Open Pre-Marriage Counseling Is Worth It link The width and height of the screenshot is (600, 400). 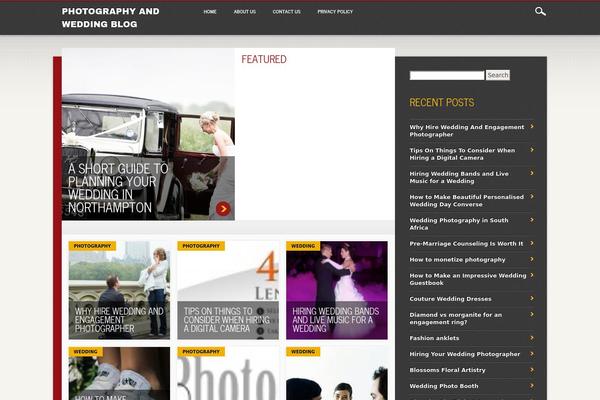[466, 243]
